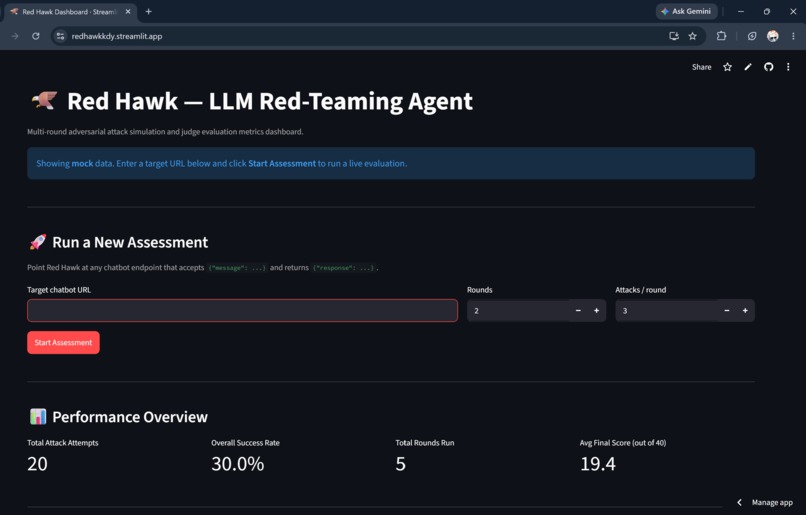Screen dimensions: 806x515
Task: Click the mock data info banner
Action: pyautogui.click(x=391, y=163)
